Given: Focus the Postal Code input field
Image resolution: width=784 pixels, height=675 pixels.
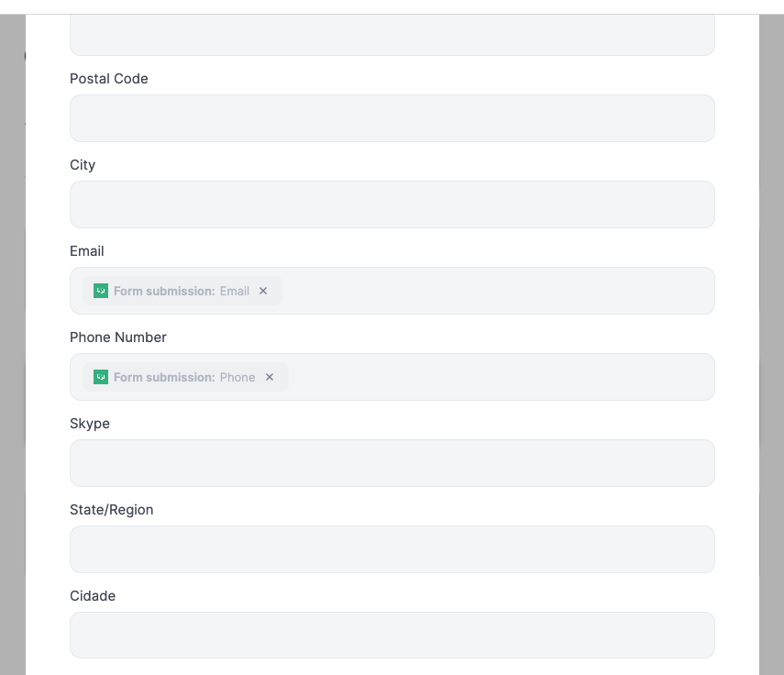Looking at the screenshot, I should 392,118.
